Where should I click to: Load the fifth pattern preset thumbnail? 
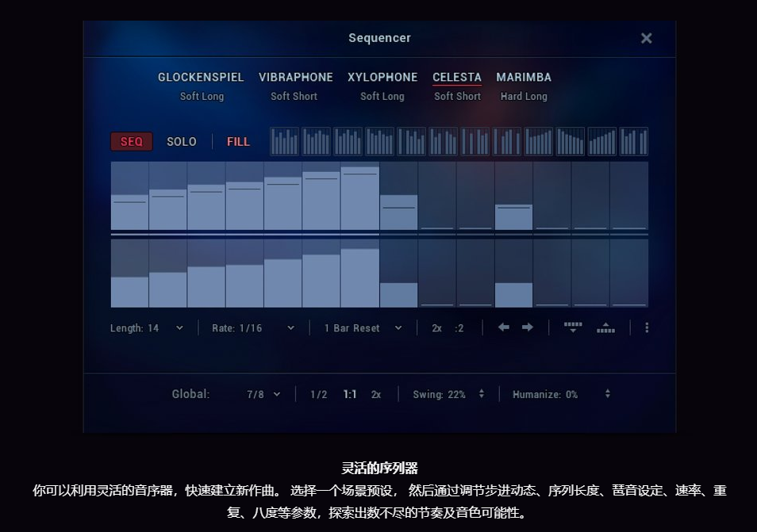412,141
